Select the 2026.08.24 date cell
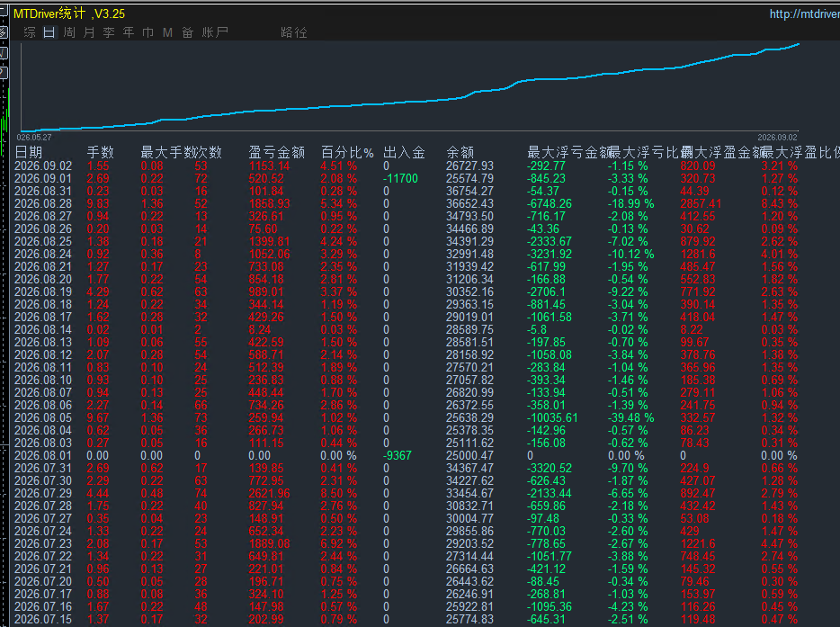This screenshot has width=840, height=627. coord(43,254)
